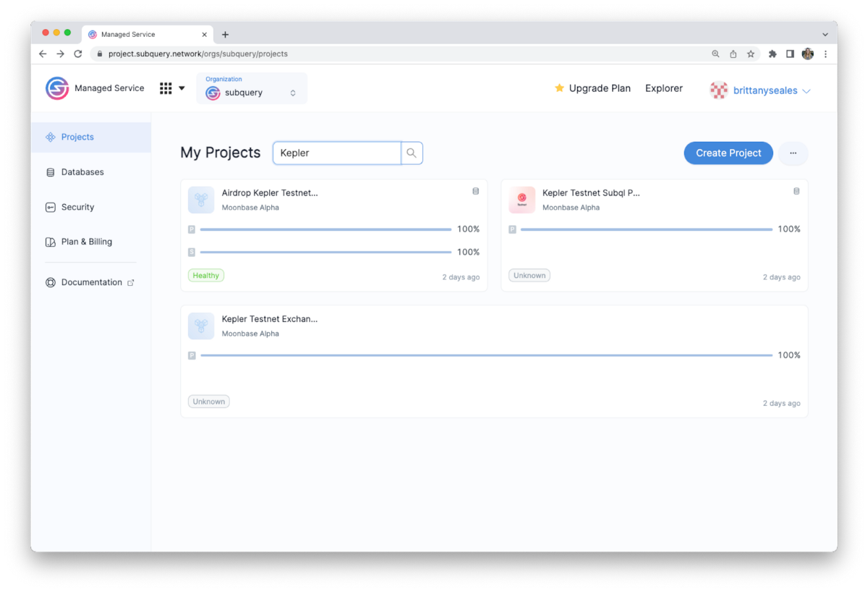The width and height of the screenshot is (868, 592).
Task: Open the subquery organization selector
Action: point(252,88)
